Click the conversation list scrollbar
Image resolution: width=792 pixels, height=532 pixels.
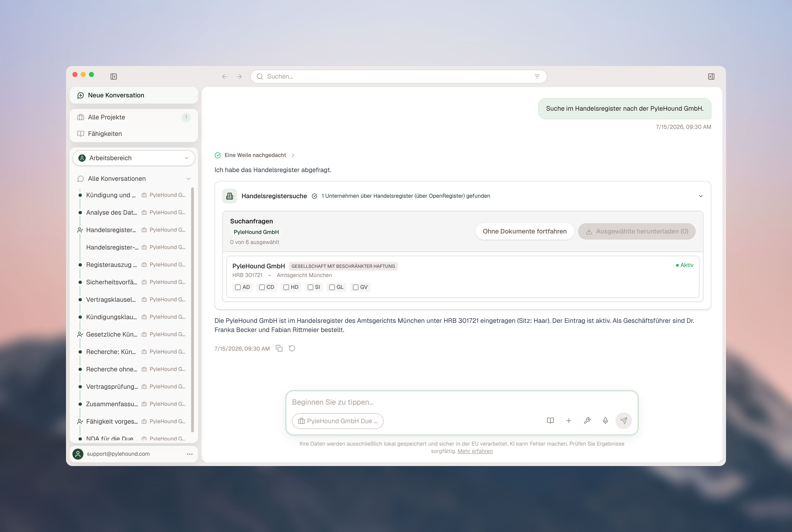[192, 310]
